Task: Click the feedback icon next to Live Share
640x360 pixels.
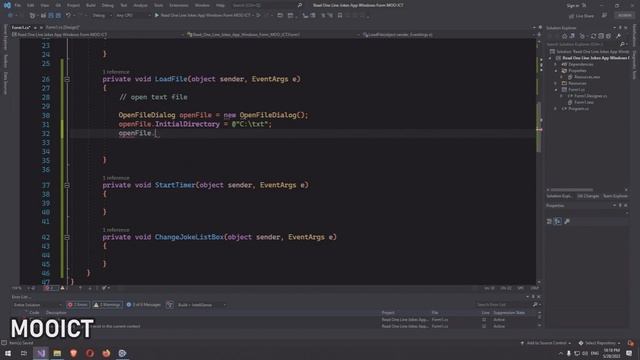Action: [604, 16]
